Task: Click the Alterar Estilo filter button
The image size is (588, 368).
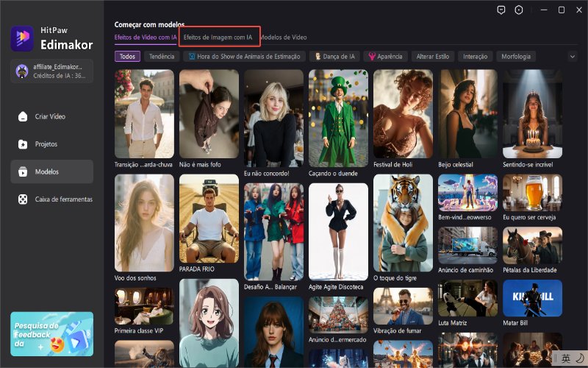Action: click(x=434, y=56)
